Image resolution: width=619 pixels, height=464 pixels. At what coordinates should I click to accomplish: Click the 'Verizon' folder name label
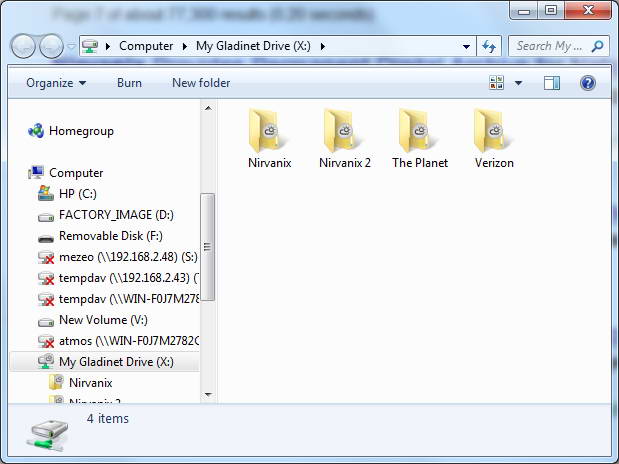[494, 163]
